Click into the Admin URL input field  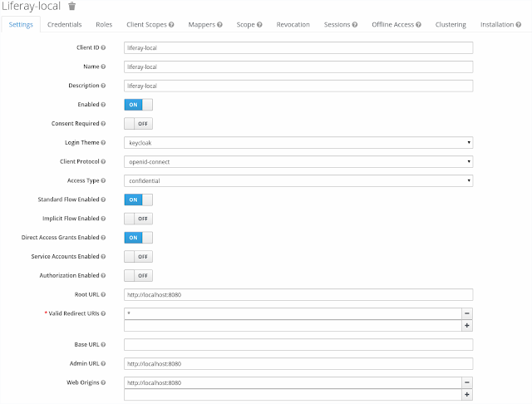click(298, 363)
